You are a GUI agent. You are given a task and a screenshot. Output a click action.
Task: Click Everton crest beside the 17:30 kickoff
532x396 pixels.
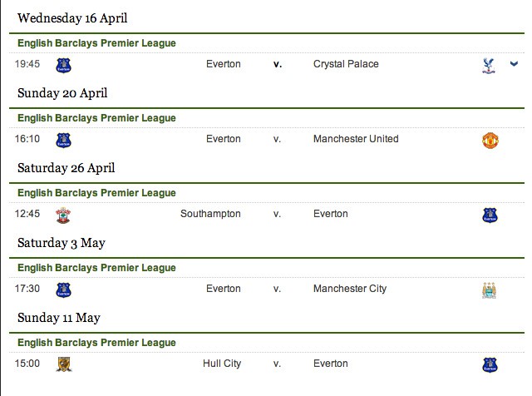63,290
